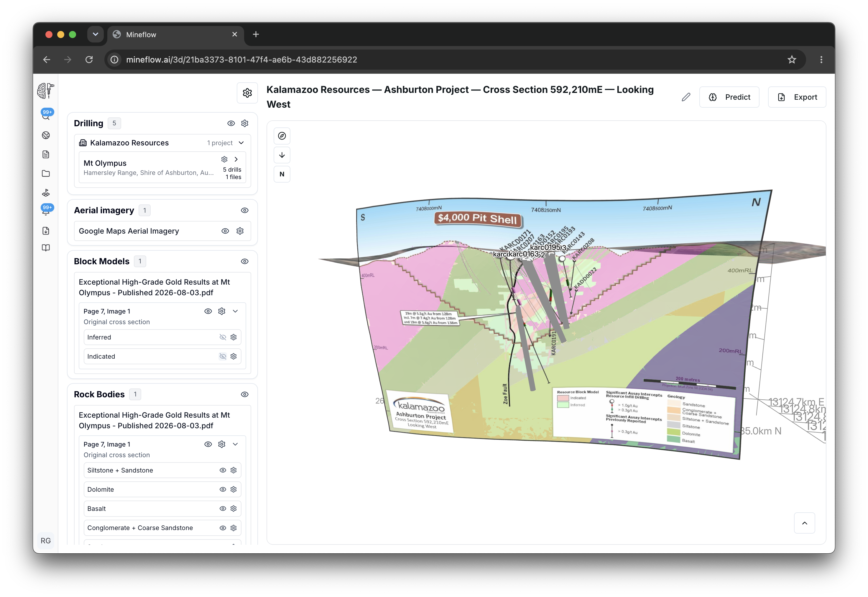Image resolution: width=868 pixels, height=597 pixels.
Task: Click the Google Maps Aerial Imagery label
Action: pos(129,231)
